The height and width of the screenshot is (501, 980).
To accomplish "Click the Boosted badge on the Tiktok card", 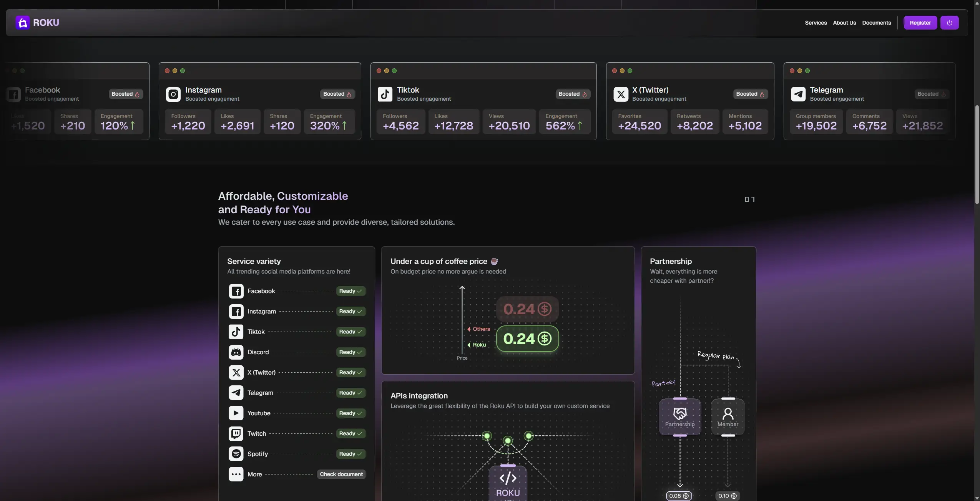I will click(573, 94).
